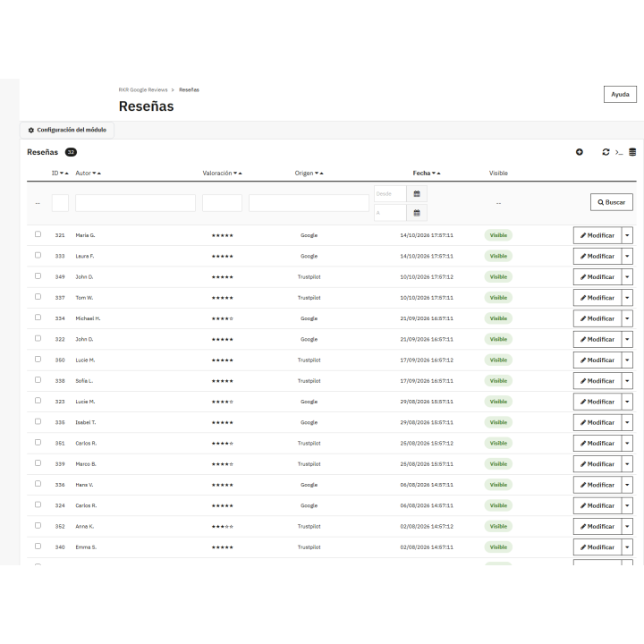Refresh the Reseñas list
Viewport: 644px width, 644px height.
[x=606, y=152]
